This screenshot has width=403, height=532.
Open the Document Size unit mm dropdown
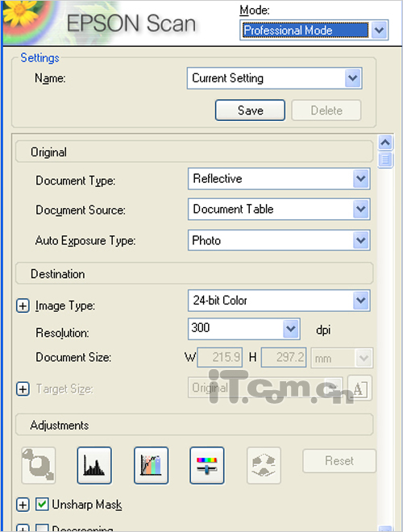(x=364, y=358)
